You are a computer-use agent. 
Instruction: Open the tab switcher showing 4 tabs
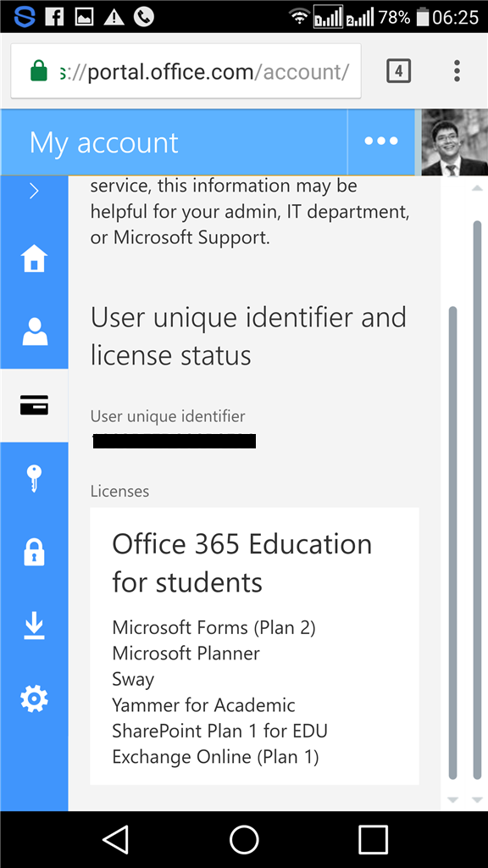coord(397,71)
